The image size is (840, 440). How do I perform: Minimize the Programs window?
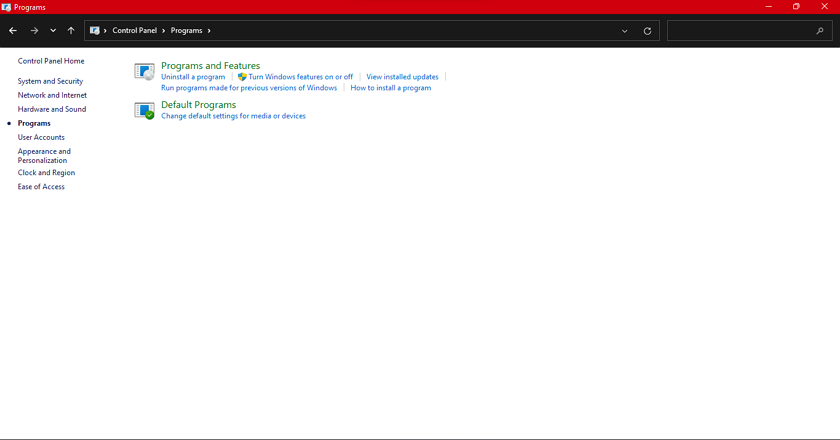769,7
